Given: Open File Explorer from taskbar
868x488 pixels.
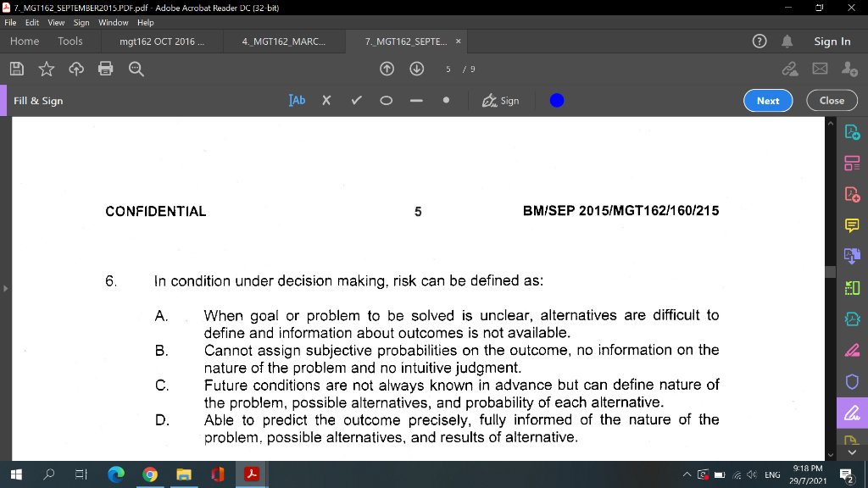Looking at the screenshot, I should pos(184,474).
